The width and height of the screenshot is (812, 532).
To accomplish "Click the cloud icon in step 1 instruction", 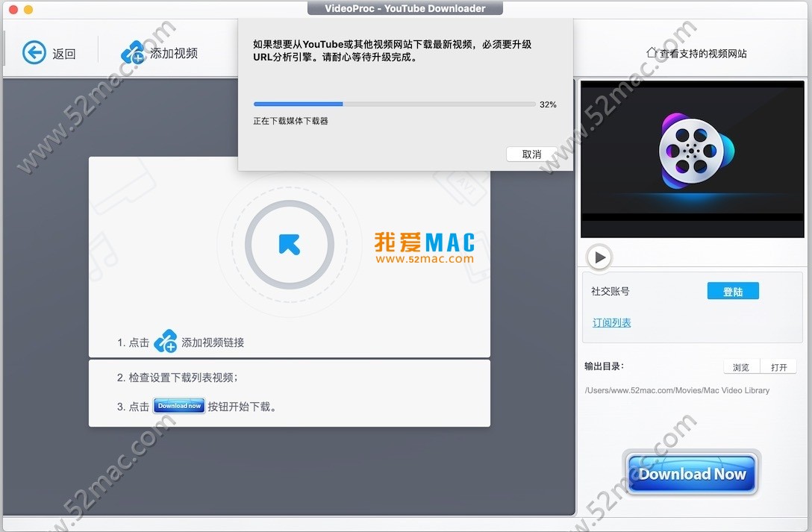I will [166, 342].
